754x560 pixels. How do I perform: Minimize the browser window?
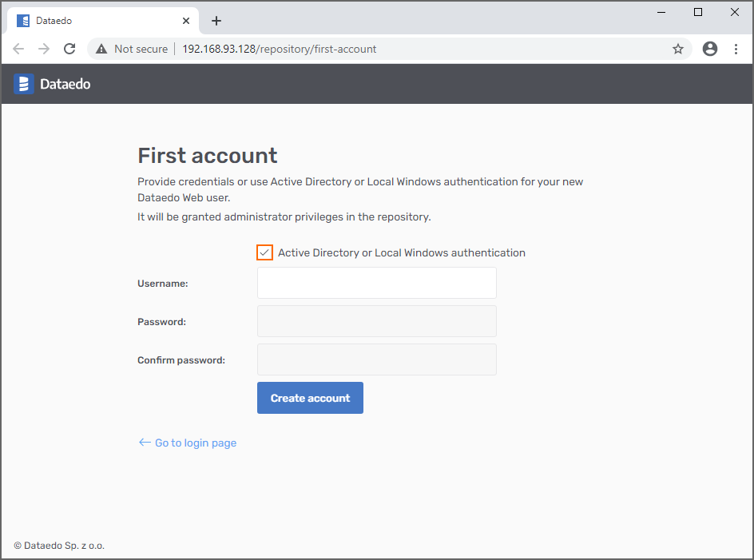tap(661, 12)
